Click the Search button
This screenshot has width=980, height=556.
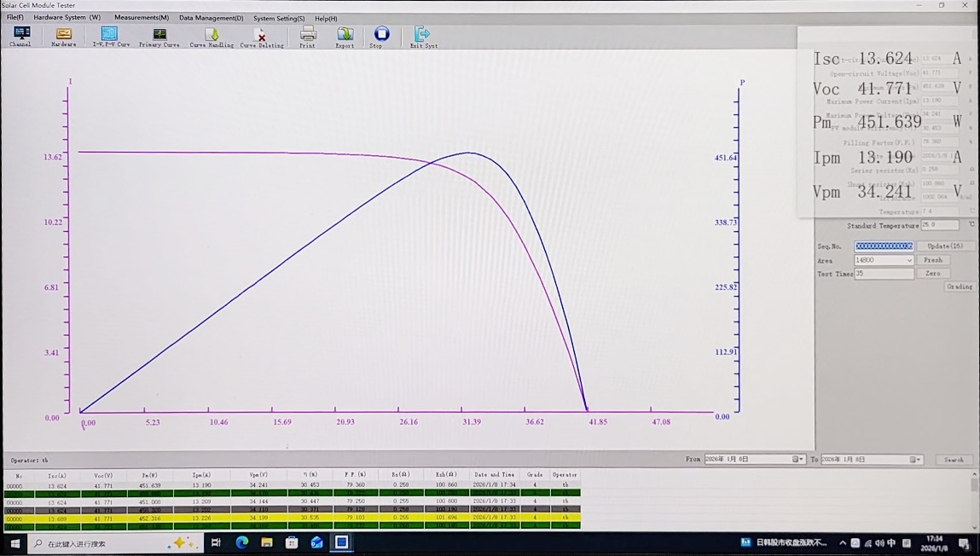954,460
